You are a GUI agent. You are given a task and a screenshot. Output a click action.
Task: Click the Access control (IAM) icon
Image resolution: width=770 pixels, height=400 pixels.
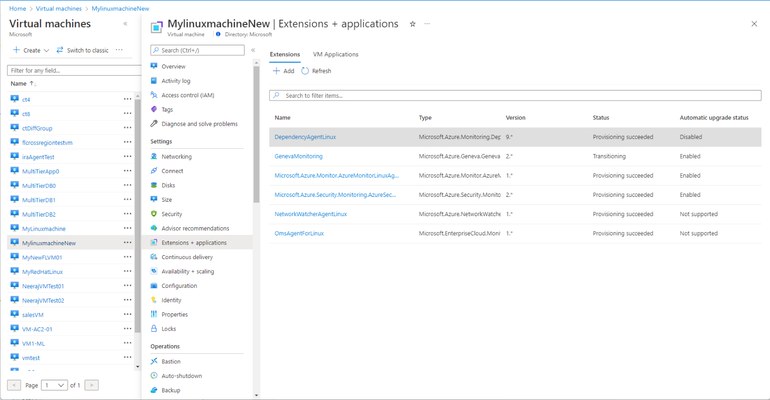[154, 95]
